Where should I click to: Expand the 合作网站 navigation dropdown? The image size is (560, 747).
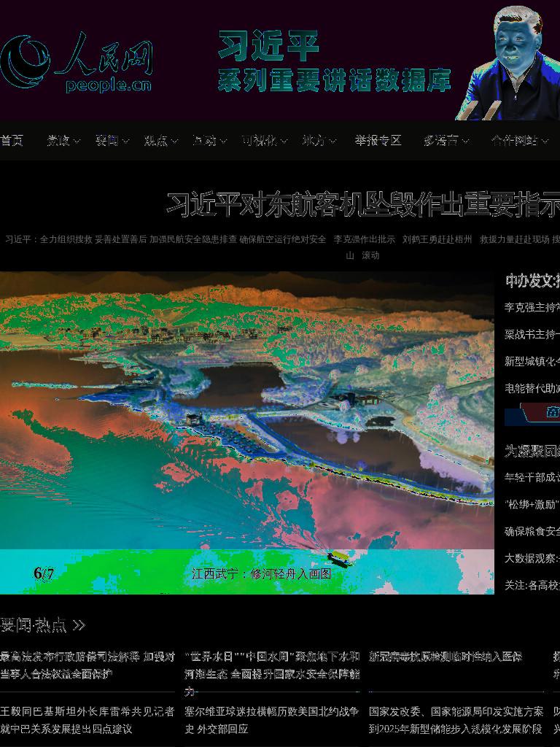[520, 141]
